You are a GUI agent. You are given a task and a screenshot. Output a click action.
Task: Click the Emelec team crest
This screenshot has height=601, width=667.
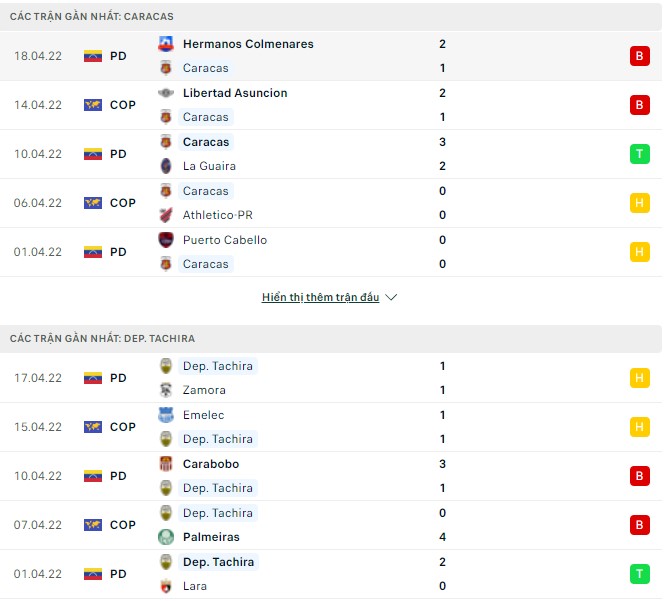166,415
